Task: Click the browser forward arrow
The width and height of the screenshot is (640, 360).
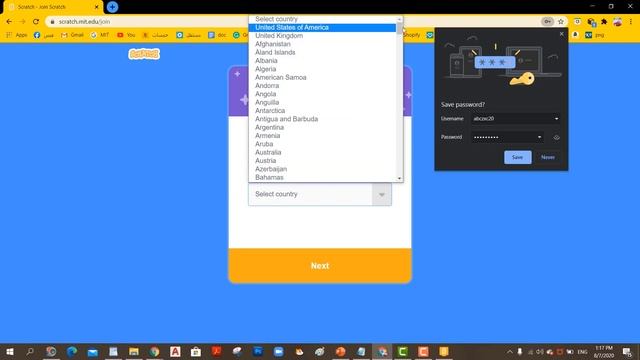Action: click(22, 22)
